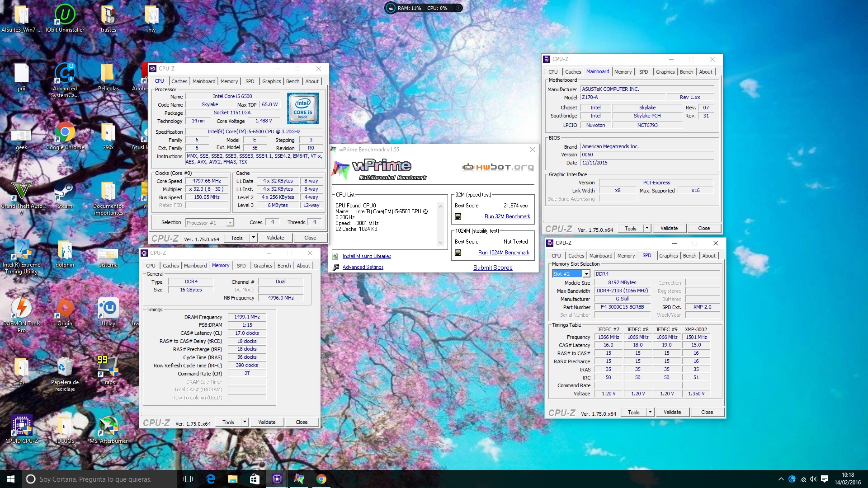Open Intel Extreme Tuning Utility shortcut
This screenshot has height=488, width=868.
pos(21,256)
